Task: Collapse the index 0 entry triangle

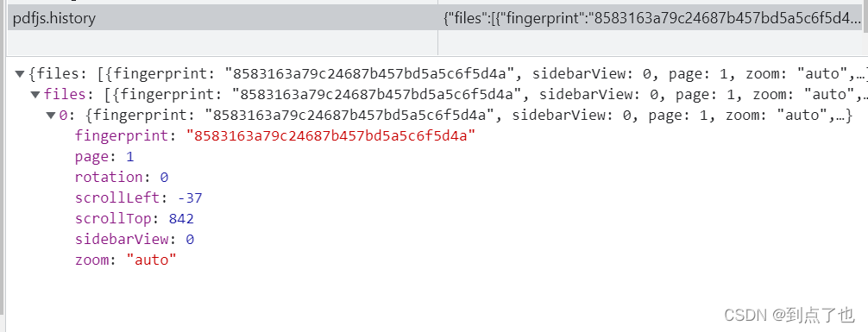Action: pos(51,116)
